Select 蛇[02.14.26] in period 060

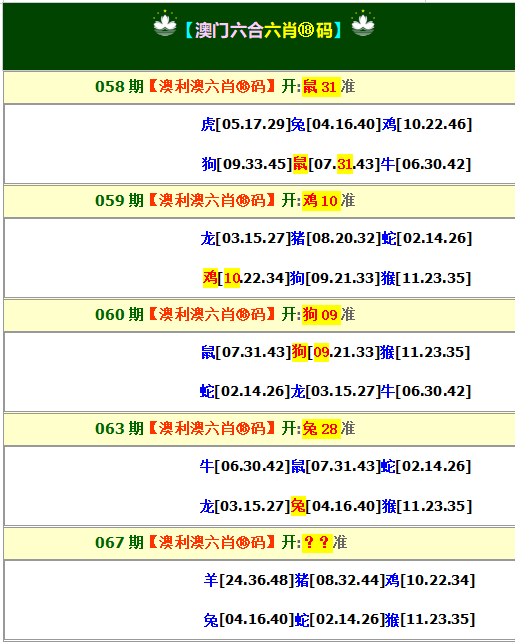point(245,391)
